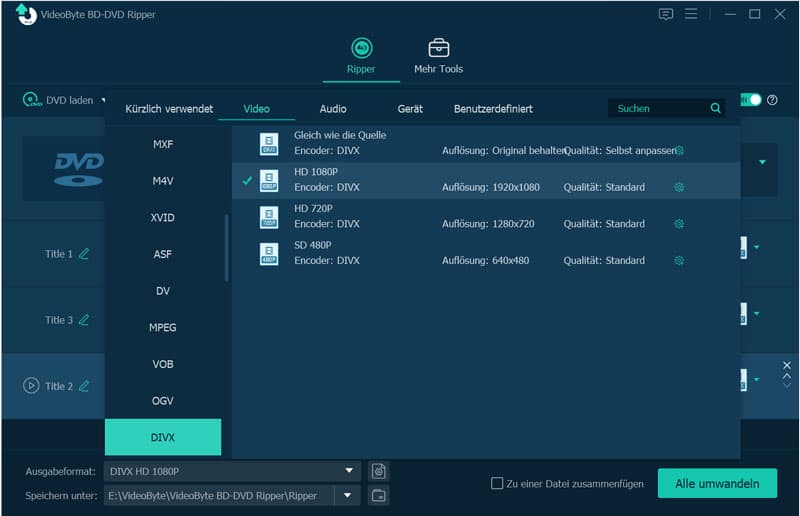This screenshot has width=800, height=516.
Task: Click the Gleich wie die Quelle file icon
Action: pos(269,144)
